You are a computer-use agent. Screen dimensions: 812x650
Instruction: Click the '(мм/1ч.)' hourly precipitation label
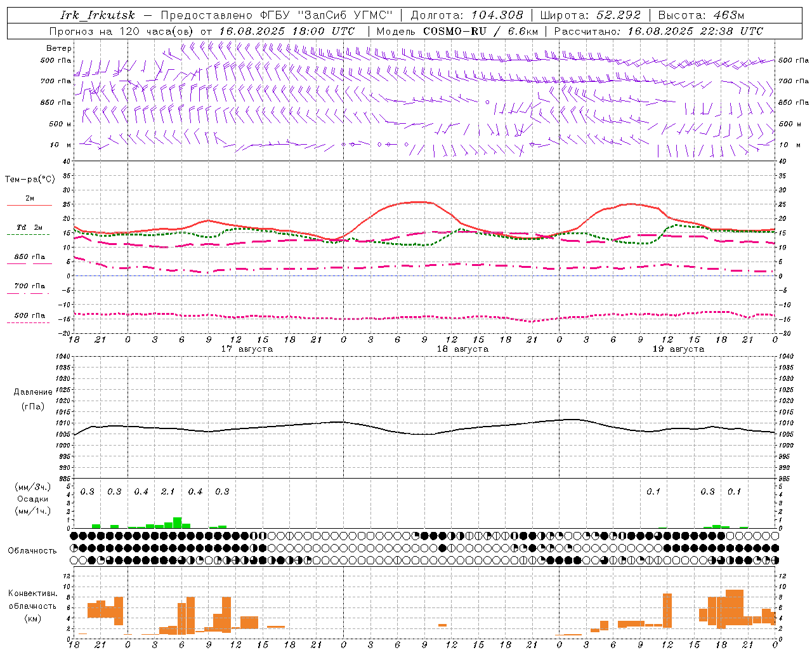[33, 511]
